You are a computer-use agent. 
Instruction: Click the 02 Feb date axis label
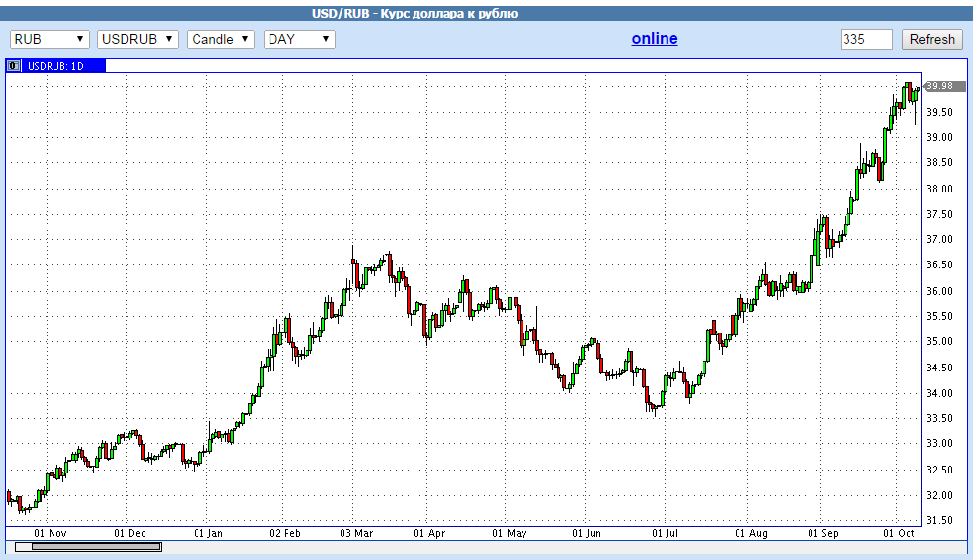pyautogui.click(x=285, y=533)
